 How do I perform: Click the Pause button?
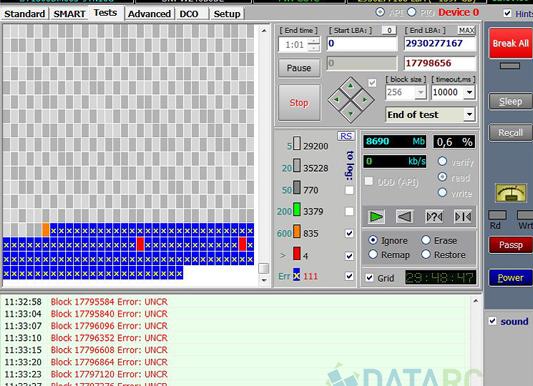point(299,68)
